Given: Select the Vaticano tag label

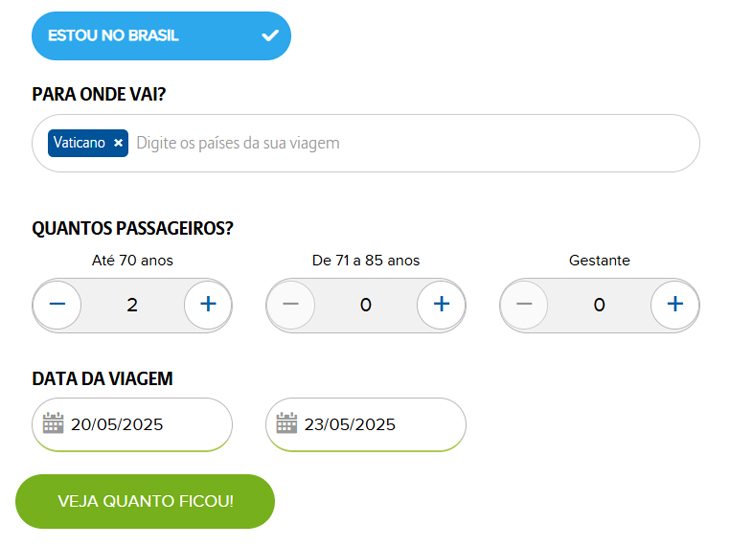Looking at the screenshot, I should (x=79, y=142).
